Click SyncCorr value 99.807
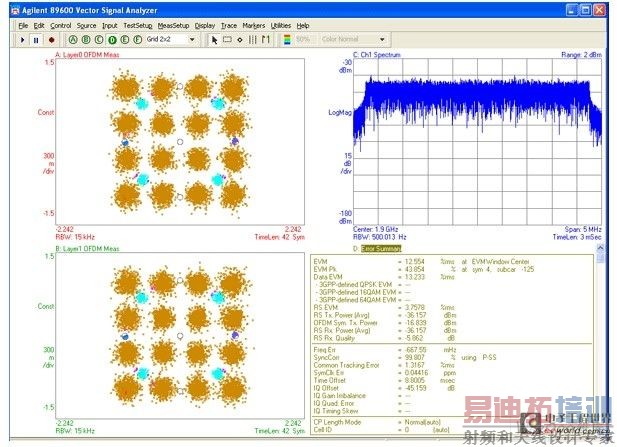The height and width of the screenshot is (447, 617). tap(415, 358)
